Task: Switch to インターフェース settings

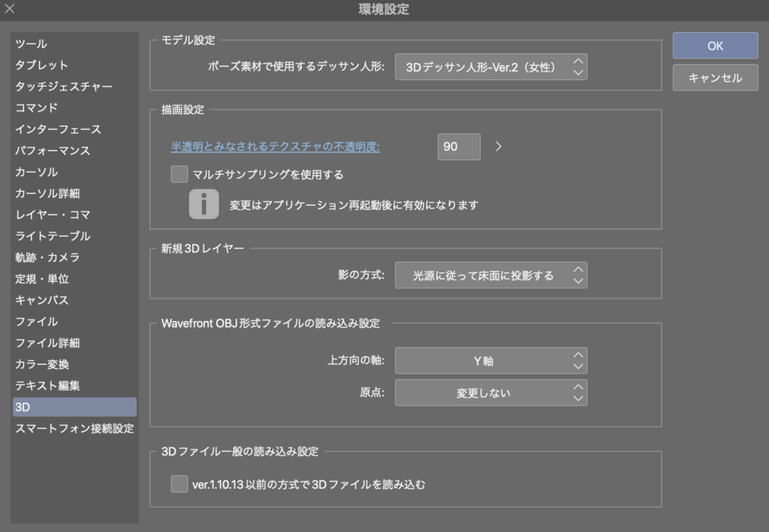Action: 74,129
